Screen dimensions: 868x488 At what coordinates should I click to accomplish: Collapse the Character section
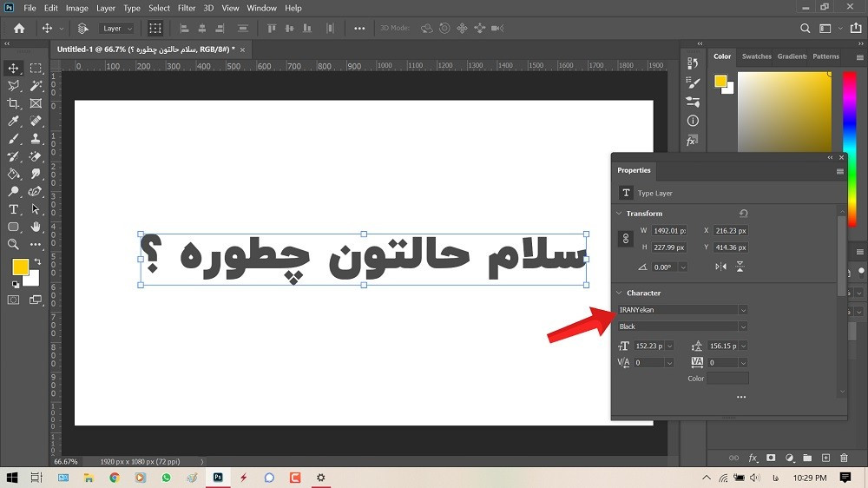click(620, 293)
